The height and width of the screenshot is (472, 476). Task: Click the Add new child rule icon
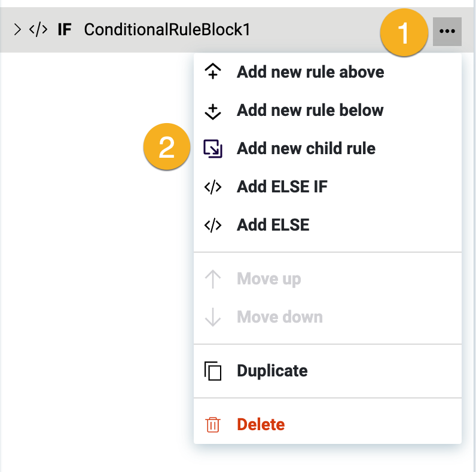(213, 148)
